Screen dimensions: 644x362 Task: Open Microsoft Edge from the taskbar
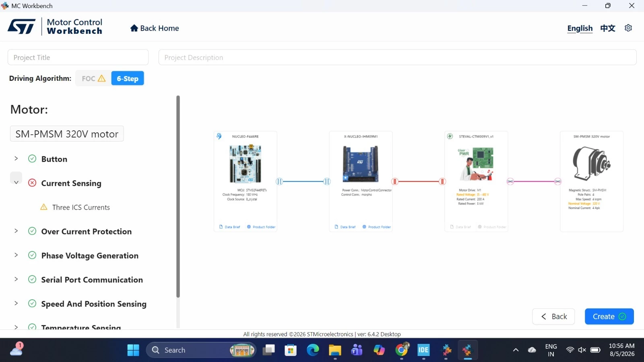(313, 350)
